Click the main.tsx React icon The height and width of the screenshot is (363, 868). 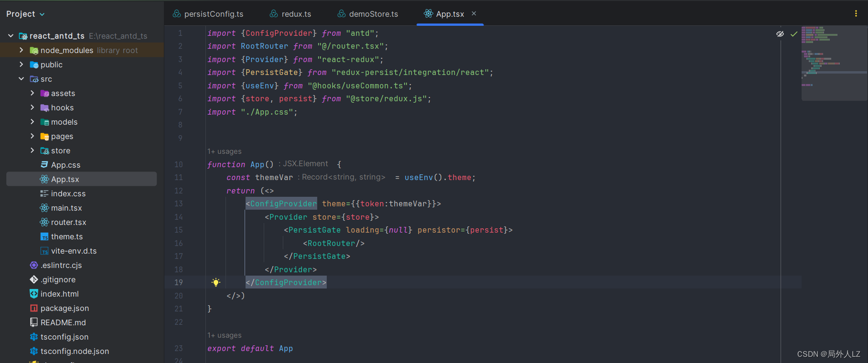pos(44,208)
